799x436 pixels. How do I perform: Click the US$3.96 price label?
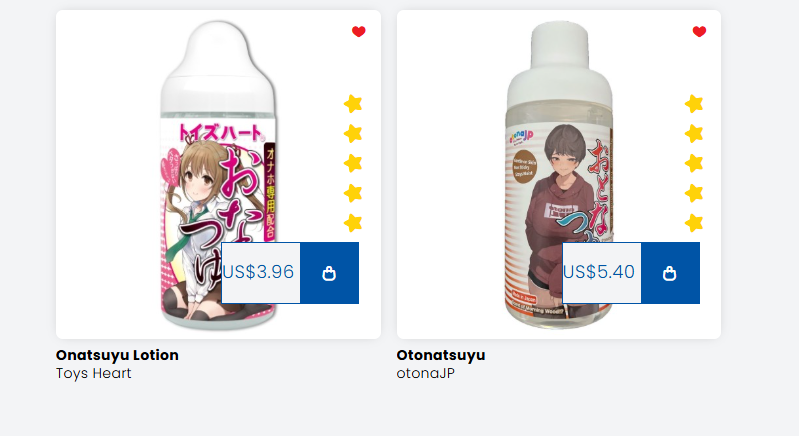pyautogui.click(x=258, y=272)
